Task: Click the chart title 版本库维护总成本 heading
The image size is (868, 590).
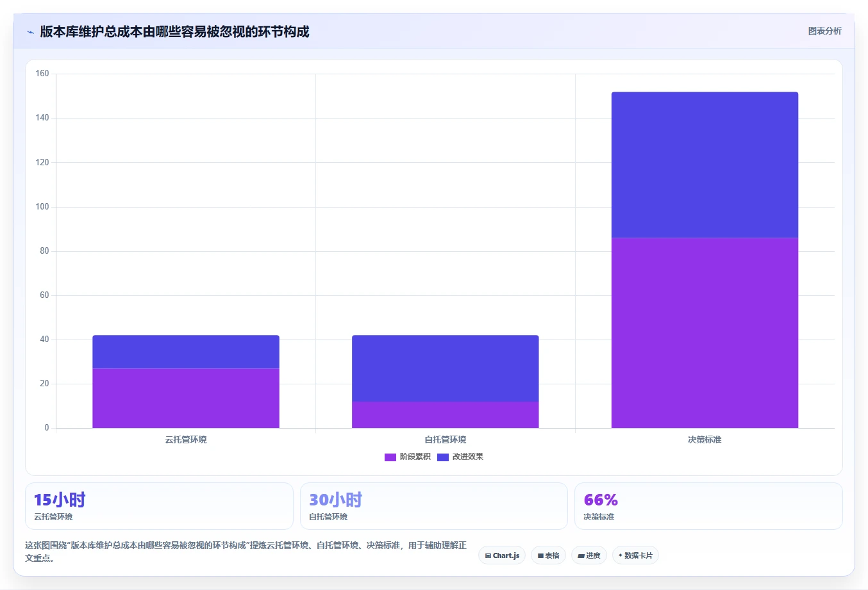Action: click(174, 31)
